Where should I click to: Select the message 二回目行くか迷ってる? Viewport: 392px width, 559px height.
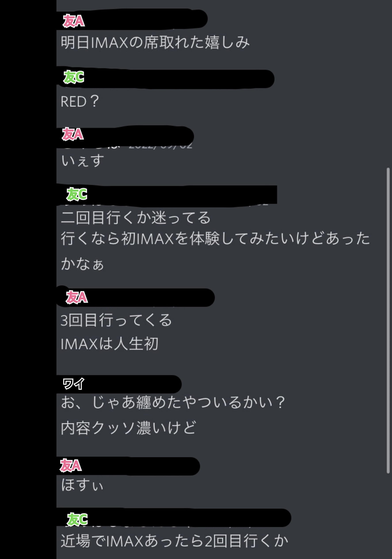coord(136,217)
